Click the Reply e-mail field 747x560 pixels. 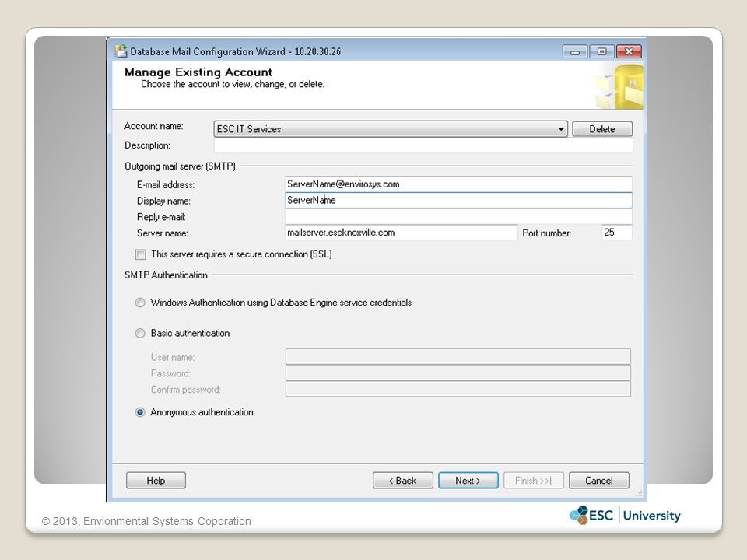coord(458,217)
